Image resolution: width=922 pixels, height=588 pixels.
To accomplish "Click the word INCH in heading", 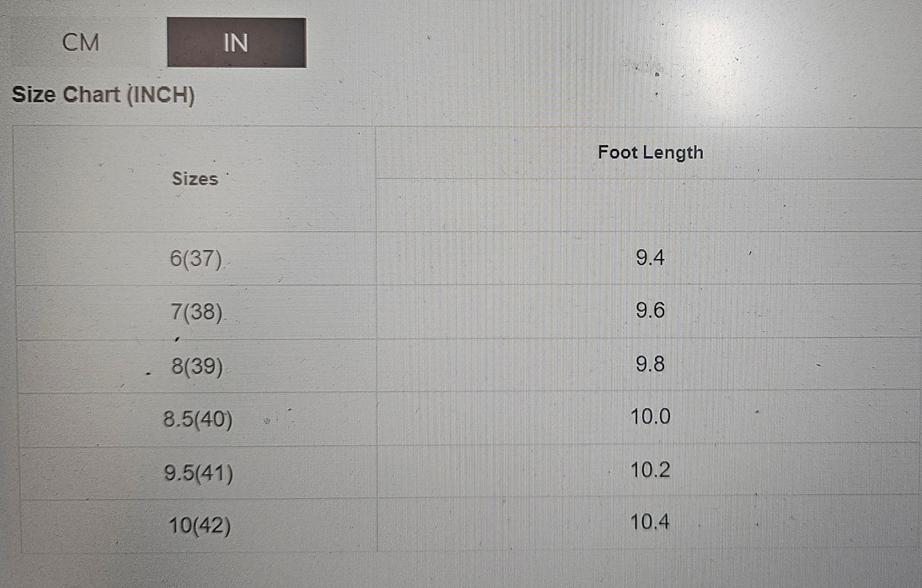I will pos(160,95).
